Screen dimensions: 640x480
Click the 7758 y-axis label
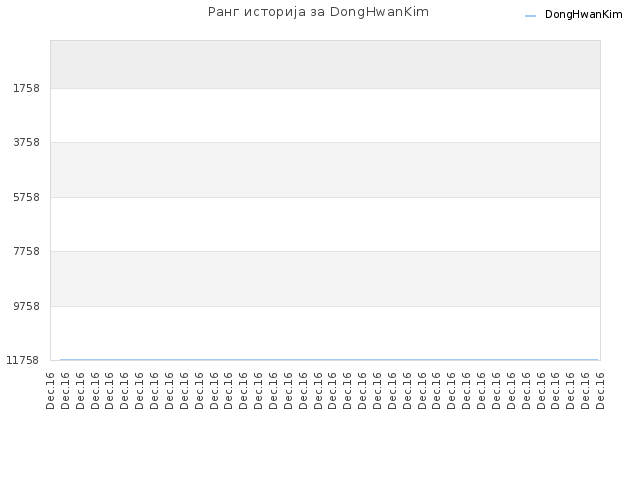tap(27, 251)
